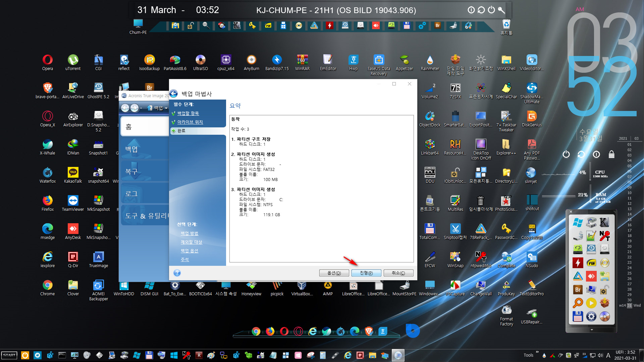
Task: Open Chrome in the bottom dock
Action: pos(256,331)
